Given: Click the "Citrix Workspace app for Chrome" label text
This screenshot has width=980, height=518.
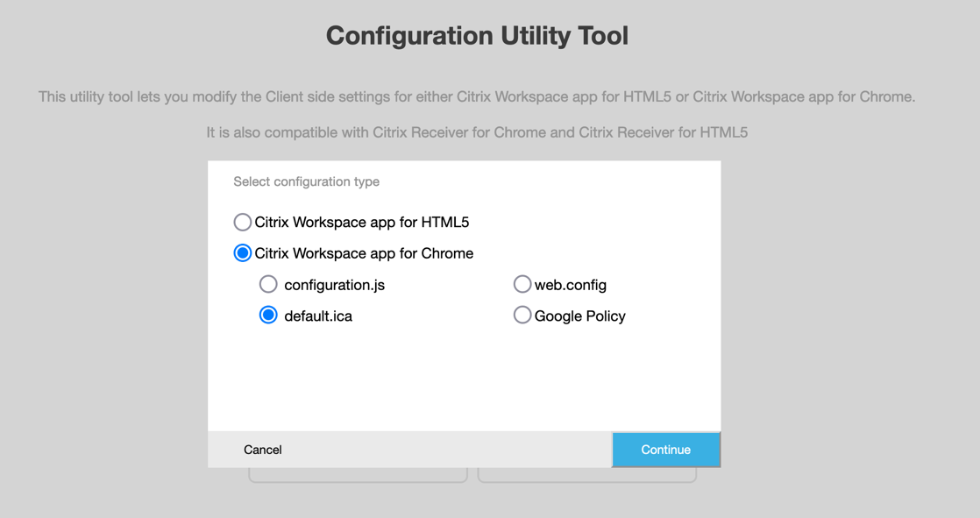Looking at the screenshot, I should pos(364,253).
